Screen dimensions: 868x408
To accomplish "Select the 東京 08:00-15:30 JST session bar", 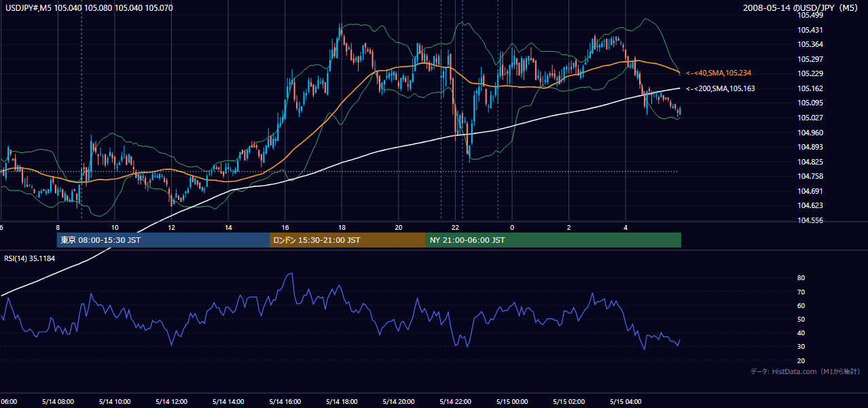I will point(163,240).
